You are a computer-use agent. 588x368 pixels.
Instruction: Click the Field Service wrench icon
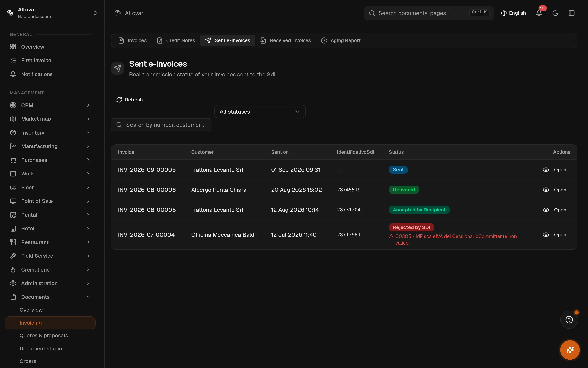pos(13,256)
